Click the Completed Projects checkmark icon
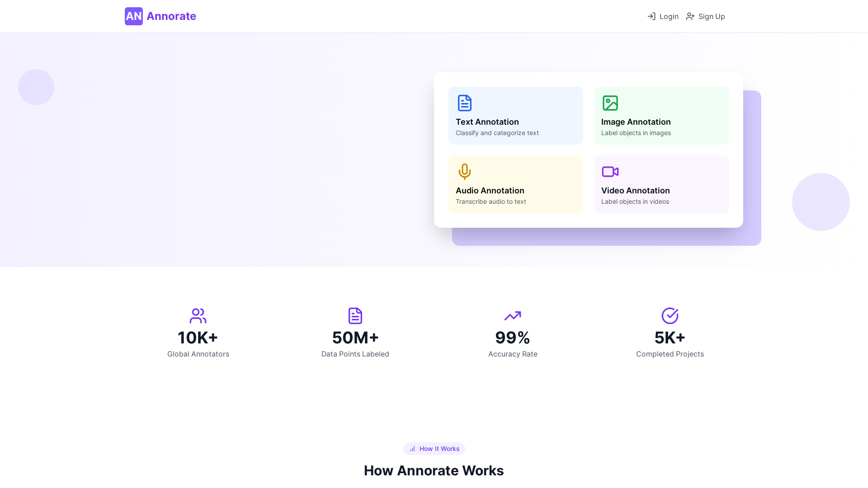 tap(670, 316)
